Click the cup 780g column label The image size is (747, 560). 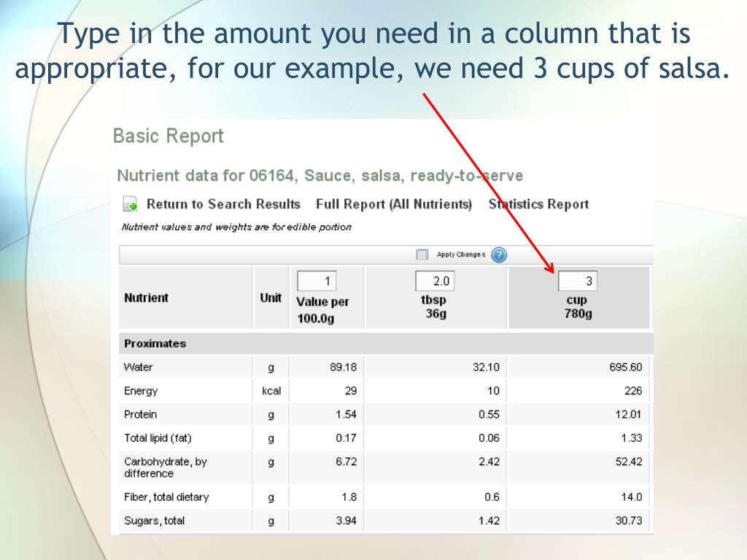[x=578, y=307]
